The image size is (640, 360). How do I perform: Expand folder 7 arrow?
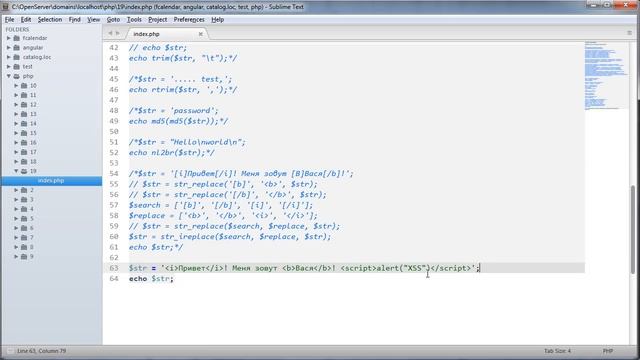pyautogui.click(x=16, y=238)
